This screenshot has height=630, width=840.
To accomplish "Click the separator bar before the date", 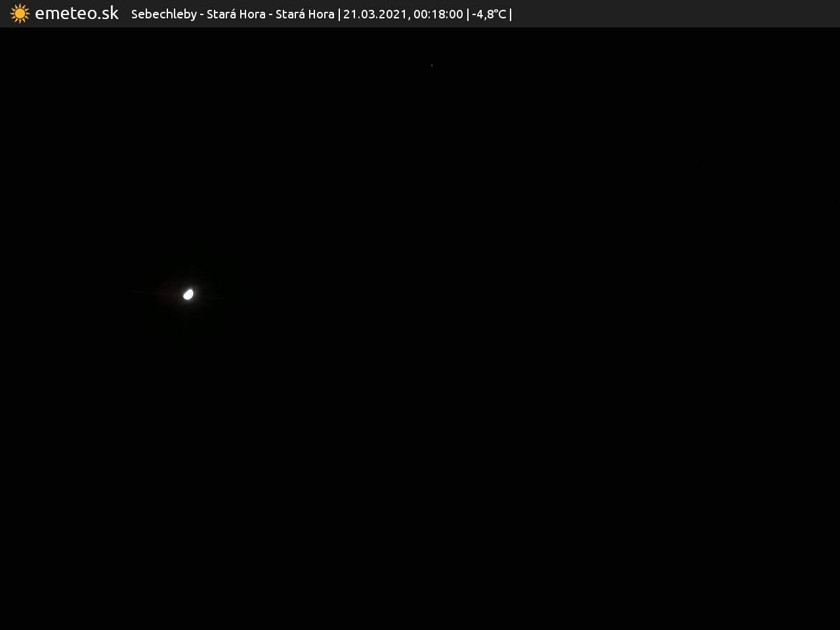I will pos(339,14).
